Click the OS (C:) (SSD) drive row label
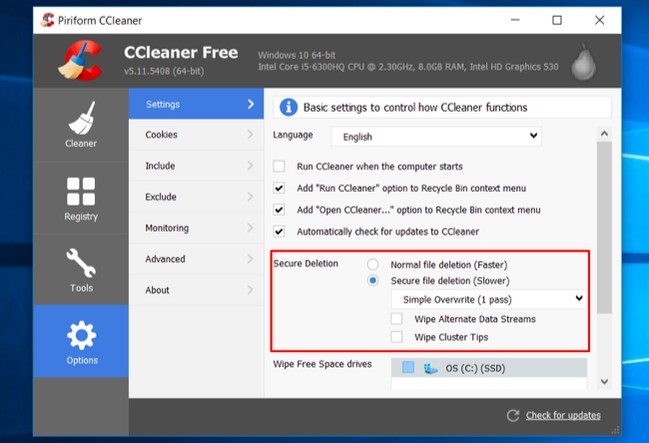649x443 pixels. [x=475, y=368]
